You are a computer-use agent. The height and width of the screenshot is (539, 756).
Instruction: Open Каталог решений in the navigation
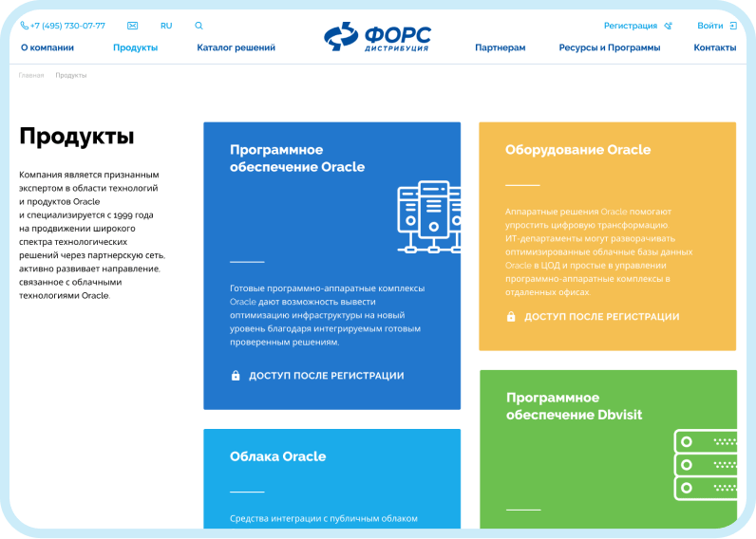(x=236, y=47)
